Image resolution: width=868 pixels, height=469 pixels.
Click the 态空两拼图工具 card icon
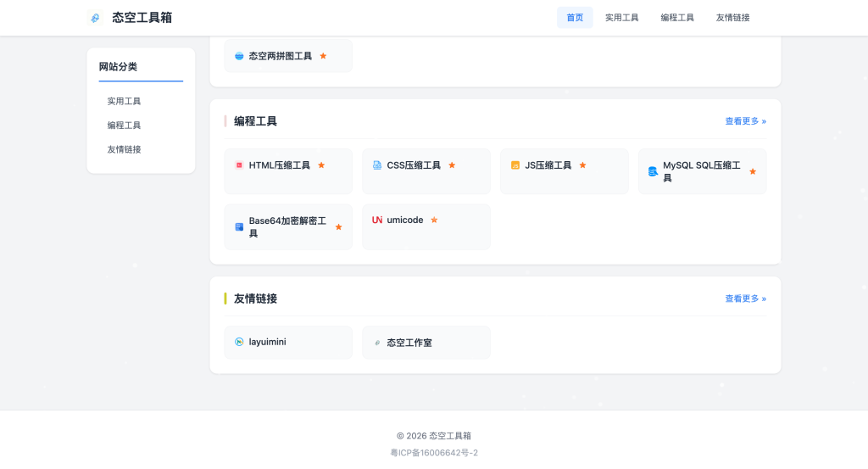(x=239, y=56)
